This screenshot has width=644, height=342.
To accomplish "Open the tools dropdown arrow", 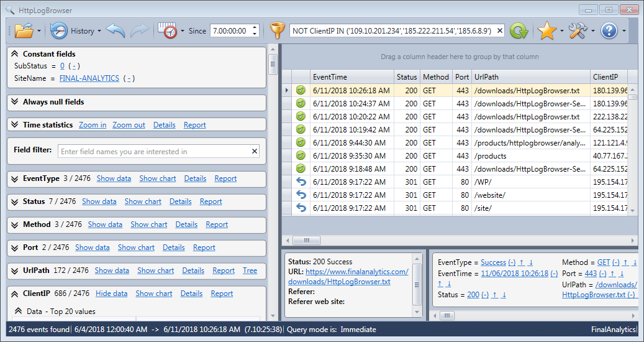I will tap(592, 31).
